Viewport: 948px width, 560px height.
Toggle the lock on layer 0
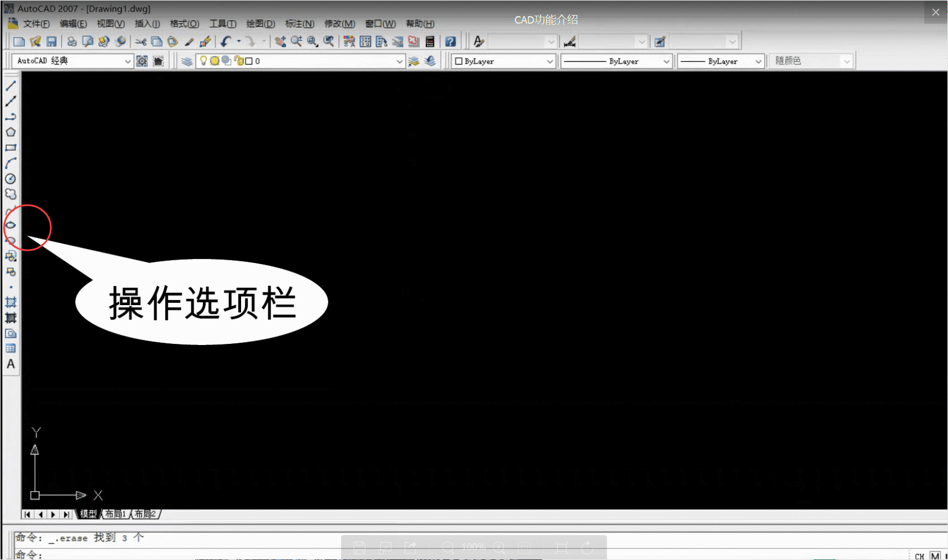pyautogui.click(x=239, y=60)
